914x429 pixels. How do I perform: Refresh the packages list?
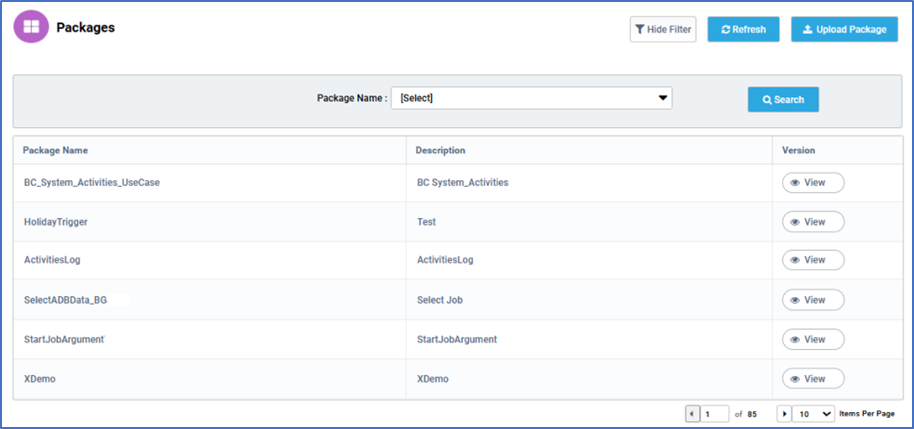click(743, 29)
